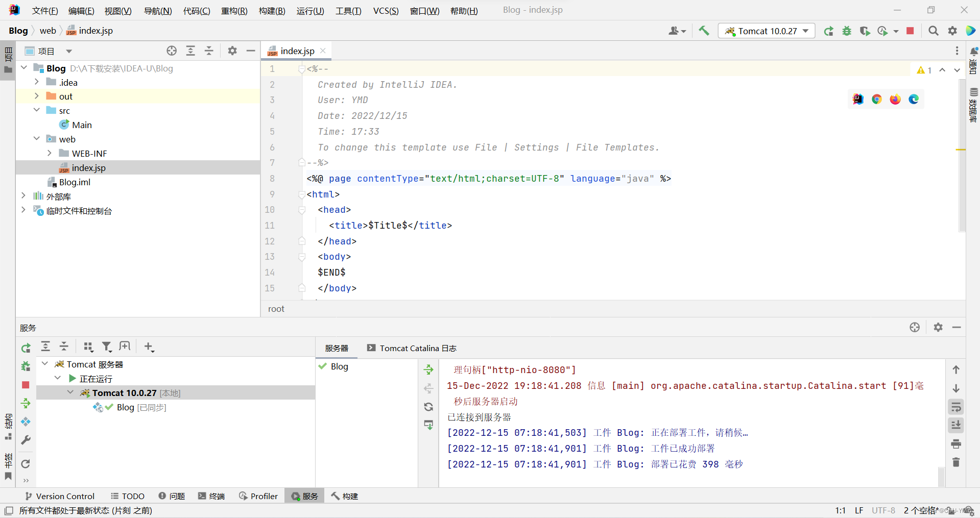
Task: Click the print icon beside console
Action: coord(956,443)
